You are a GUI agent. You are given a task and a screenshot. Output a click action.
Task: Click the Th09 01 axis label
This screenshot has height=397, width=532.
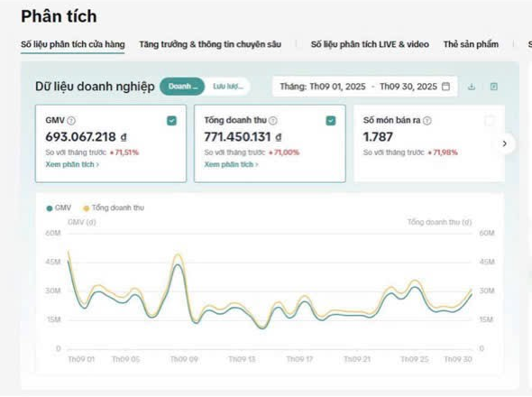(81, 359)
